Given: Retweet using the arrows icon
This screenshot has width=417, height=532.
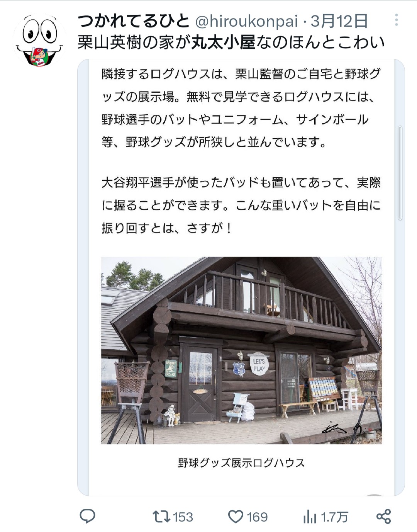Looking at the screenshot, I should click(x=161, y=517).
